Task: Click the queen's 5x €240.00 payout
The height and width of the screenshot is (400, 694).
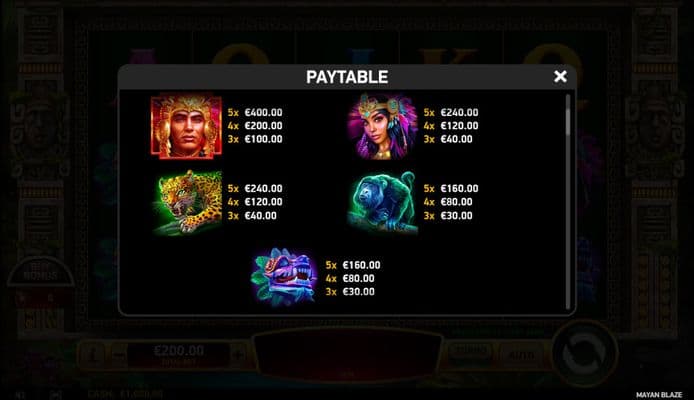Action: (x=451, y=112)
